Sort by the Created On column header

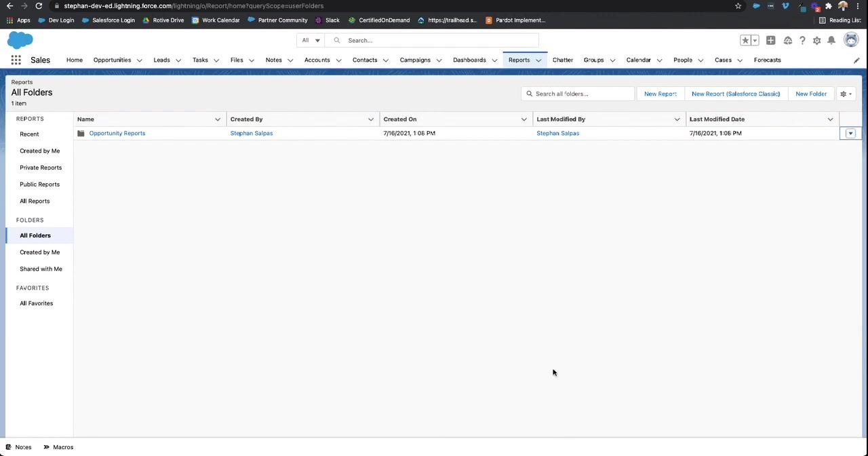[x=400, y=119]
